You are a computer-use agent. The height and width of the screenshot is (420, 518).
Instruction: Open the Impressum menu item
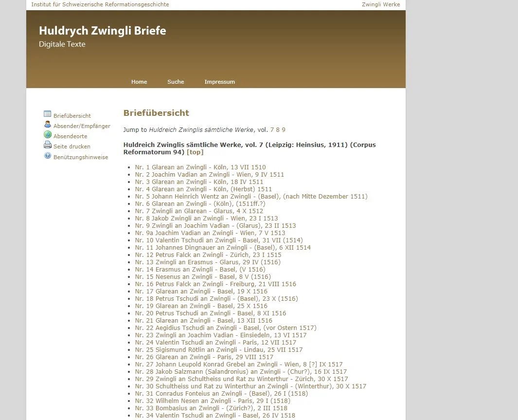pos(219,82)
